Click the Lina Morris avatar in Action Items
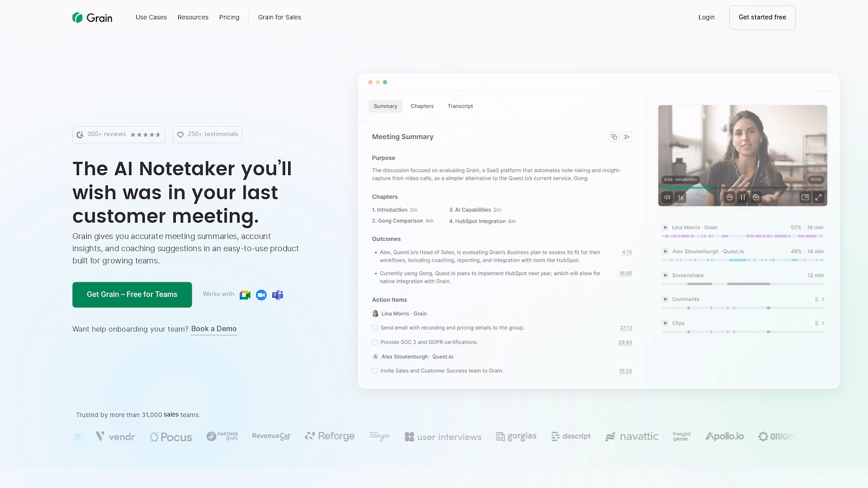This screenshot has width=868, height=488. coord(375,314)
